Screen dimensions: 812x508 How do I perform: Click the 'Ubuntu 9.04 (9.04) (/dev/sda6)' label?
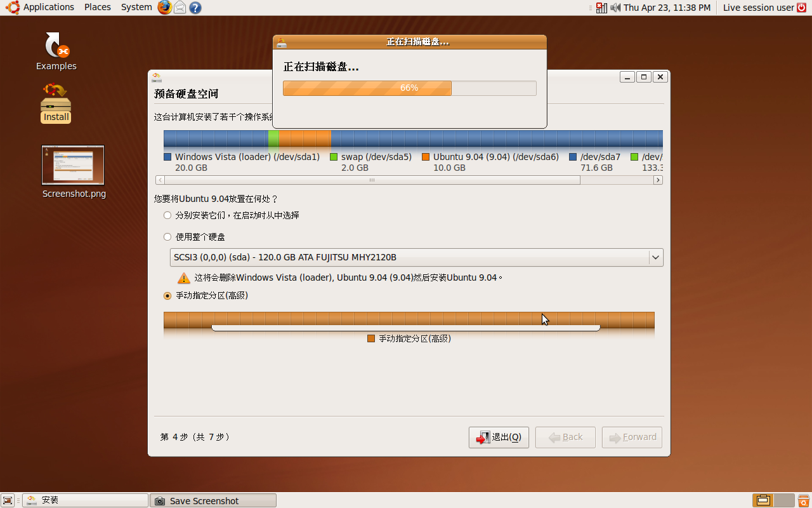pos(496,157)
